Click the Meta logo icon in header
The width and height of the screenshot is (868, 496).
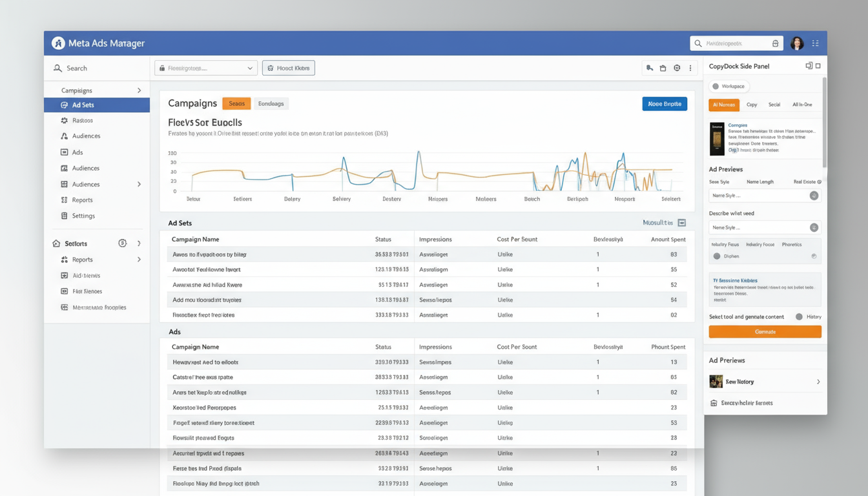point(59,43)
